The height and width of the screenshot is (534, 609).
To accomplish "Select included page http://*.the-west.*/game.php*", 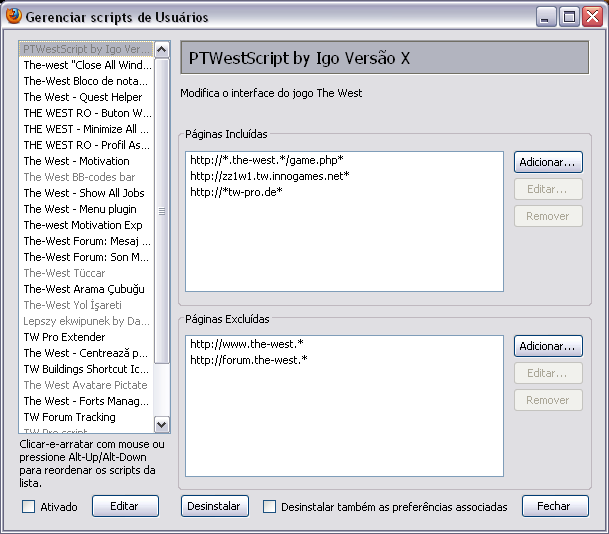I will (x=344, y=160).
